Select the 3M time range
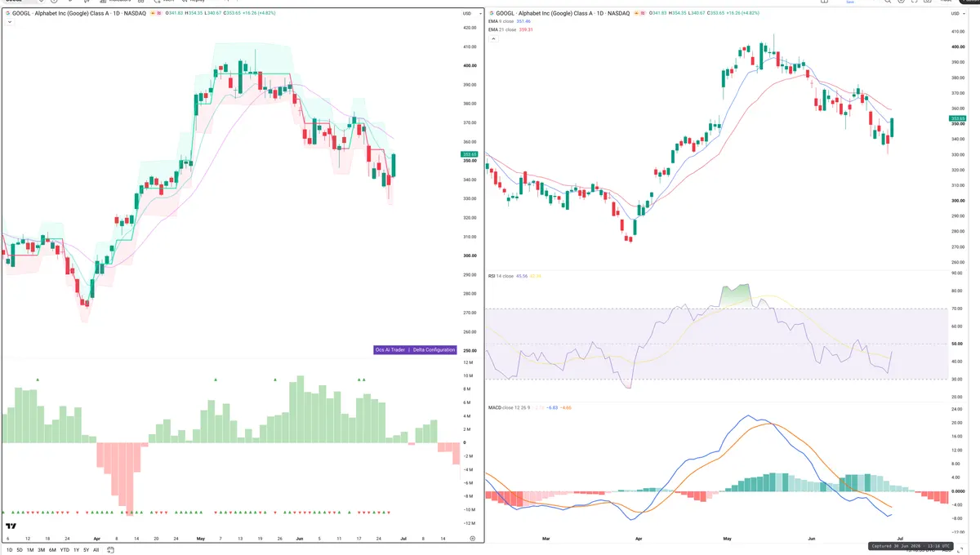 41,550
